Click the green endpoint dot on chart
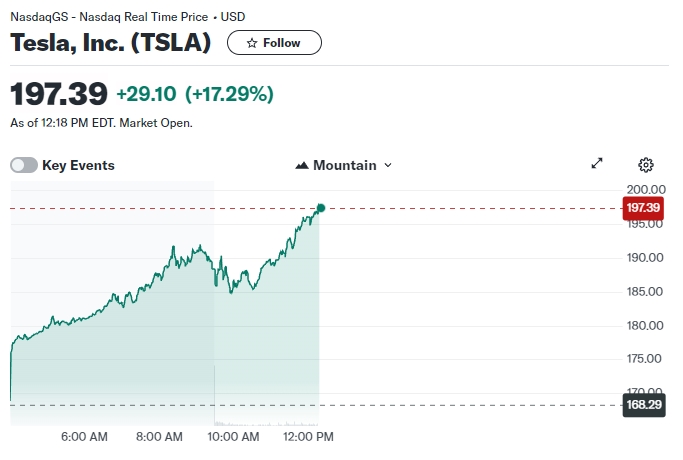Image resolution: width=683 pixels, height=460 pixels. 321,208
